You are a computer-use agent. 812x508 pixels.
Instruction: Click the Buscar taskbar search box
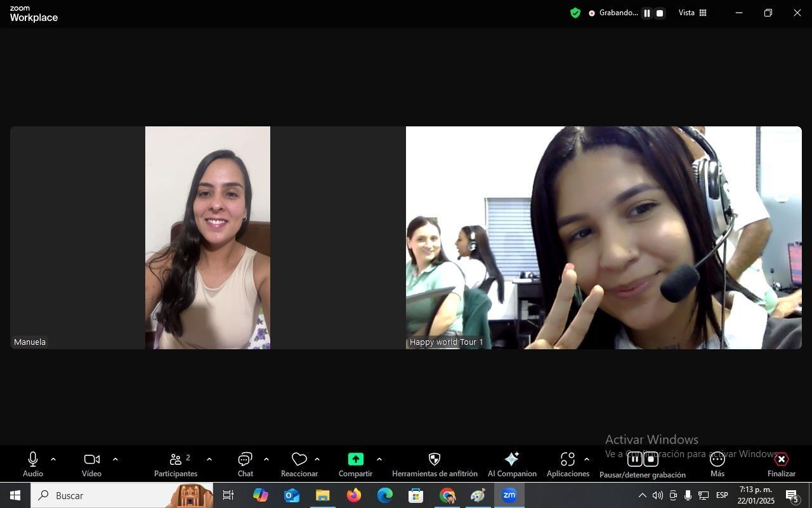122,495
